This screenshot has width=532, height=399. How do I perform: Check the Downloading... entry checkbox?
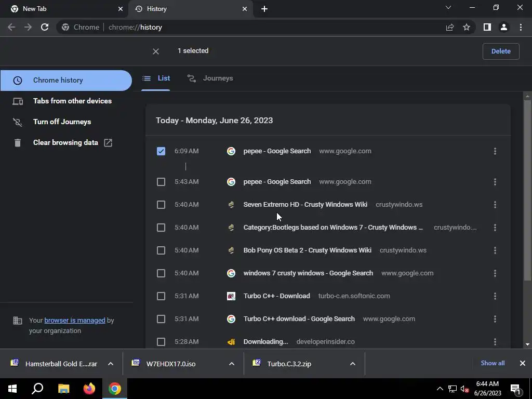coord(161,342)
